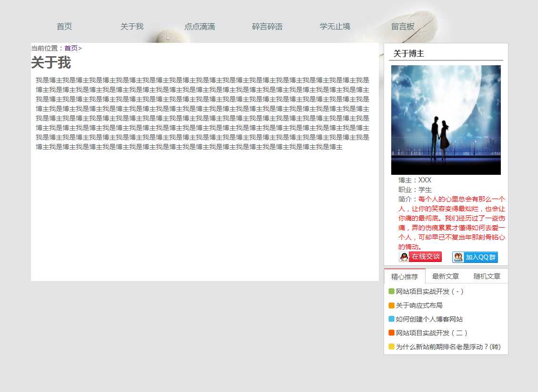Screen dimensions: 538x392
Task: Click blue bullet icon next to 如何创建个人博客网站
Action: [x=391, y=319]
